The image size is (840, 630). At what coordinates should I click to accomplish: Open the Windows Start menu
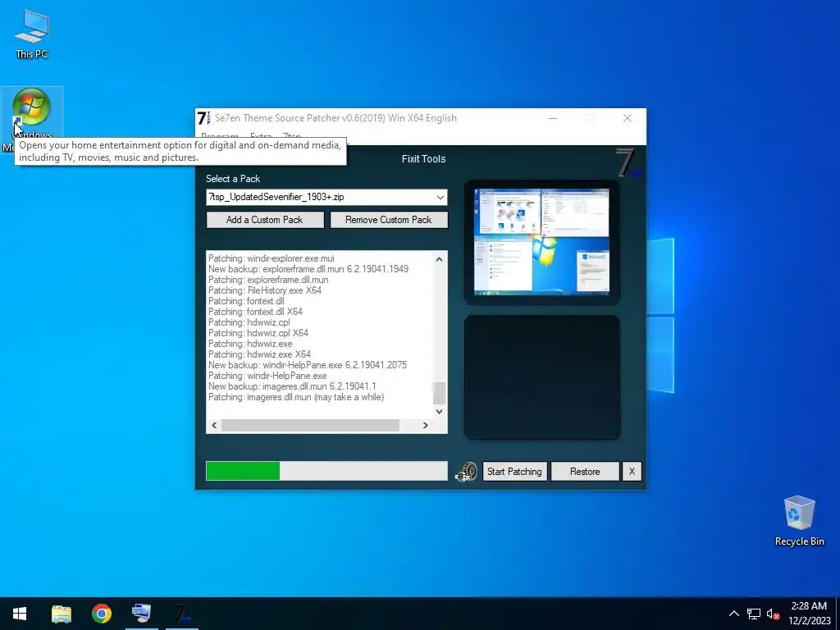(x=20, y=614)
